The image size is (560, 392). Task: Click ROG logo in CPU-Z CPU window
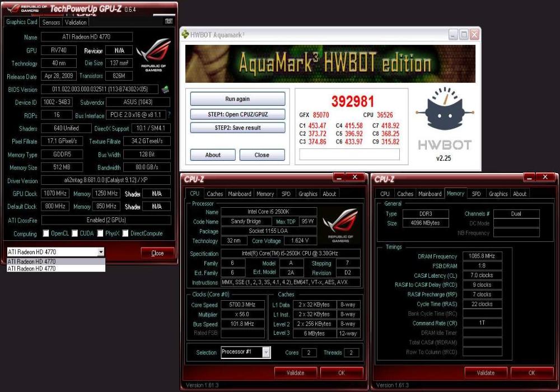click(x=340, y=226)
